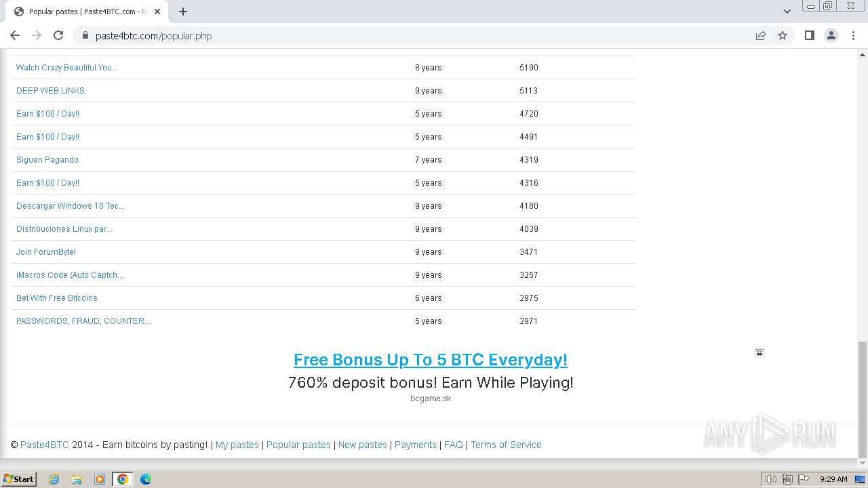Viewport: 868px width, 488px height.
Task: Open 'Distribuciones Linux par...' paste
Action: tap(64, 229)
